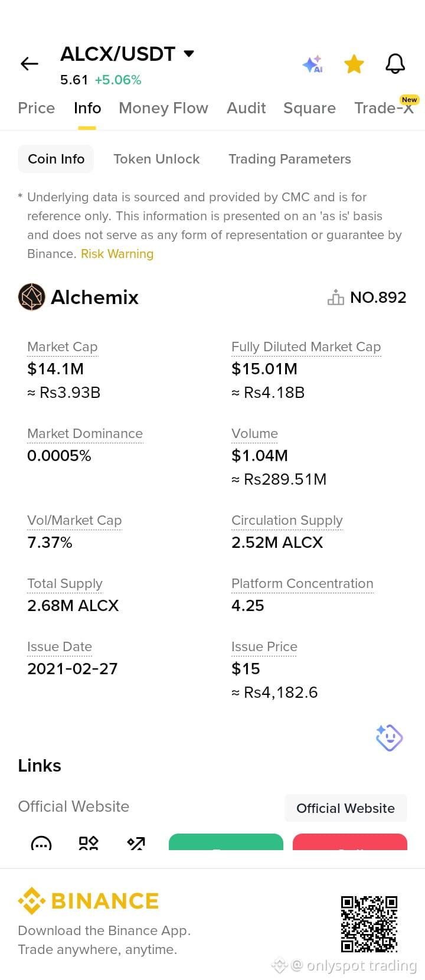Open price alerts bell icon
Image resolution: width=425 pixels, height=980 pixels.
coord(395,64)
